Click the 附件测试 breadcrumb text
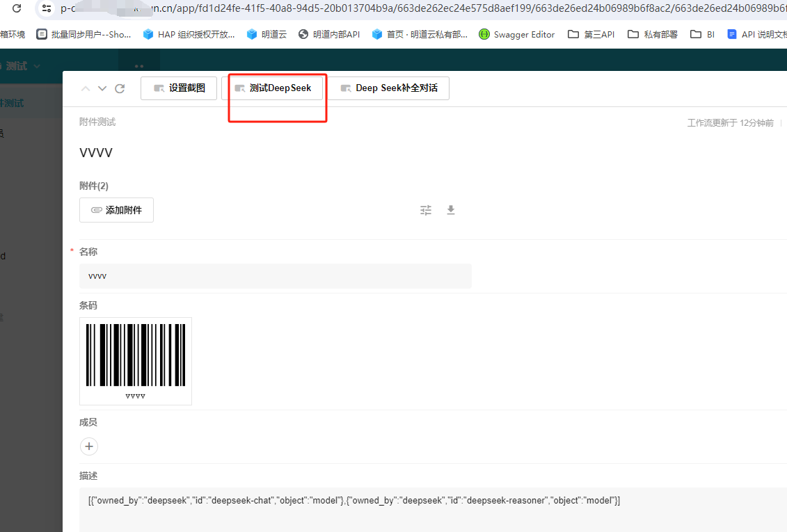Viewport: 787px width, 532px height. coord(97,122)
